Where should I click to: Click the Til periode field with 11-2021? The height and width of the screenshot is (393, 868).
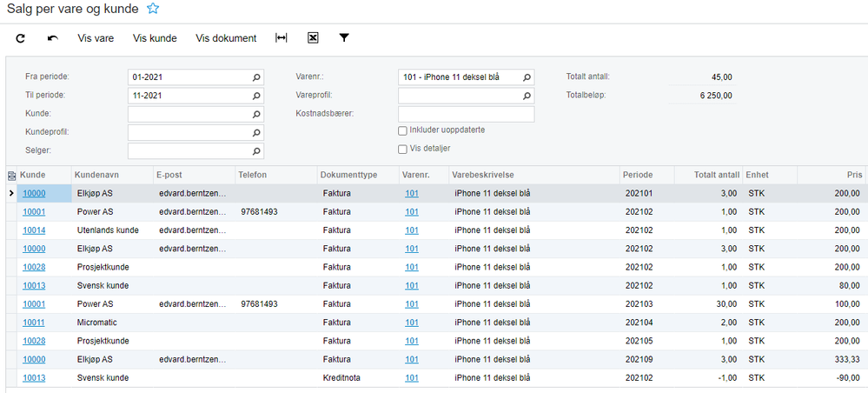[195, 96]
